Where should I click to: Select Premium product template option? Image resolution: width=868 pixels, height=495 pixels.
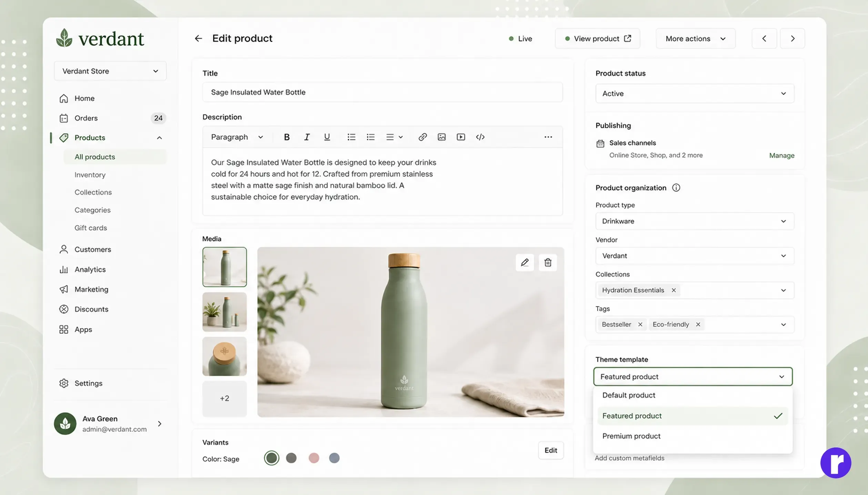pos(693,436)
